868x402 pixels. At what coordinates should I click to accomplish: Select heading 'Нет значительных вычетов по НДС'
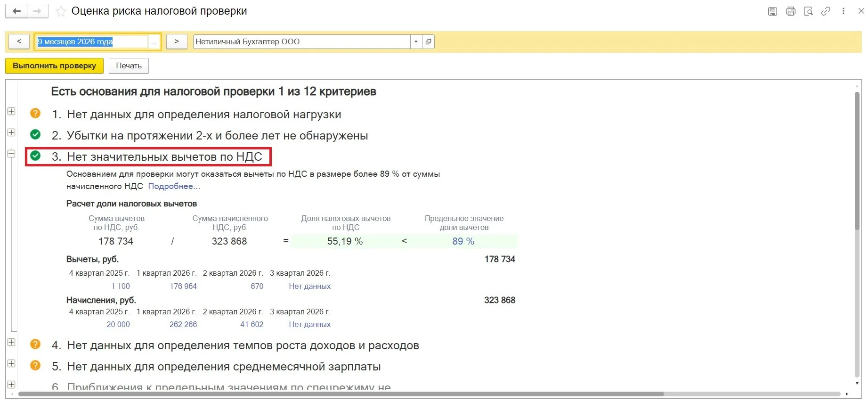pos(164,156)
